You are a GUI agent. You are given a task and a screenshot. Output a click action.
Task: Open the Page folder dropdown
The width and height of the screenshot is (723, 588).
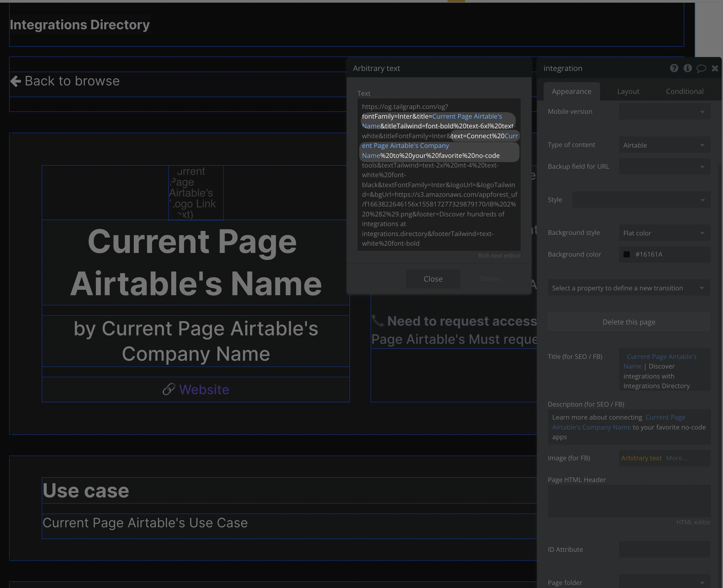point(664,582)
